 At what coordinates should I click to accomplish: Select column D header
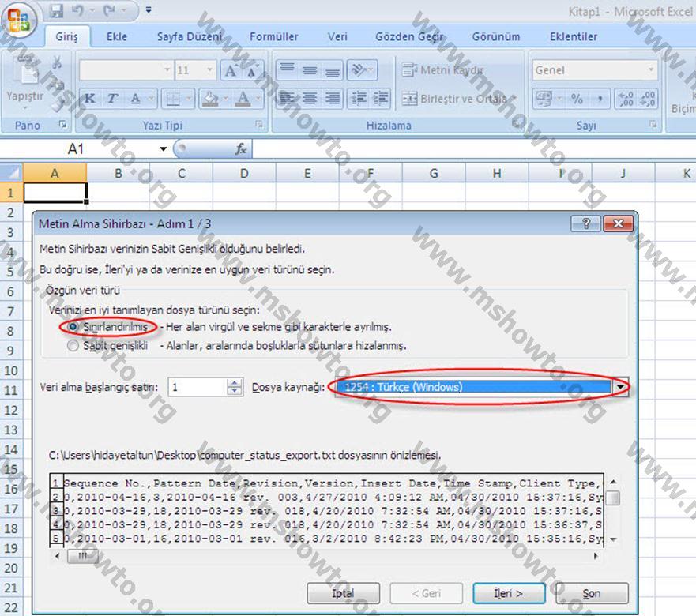click(244, 173)
